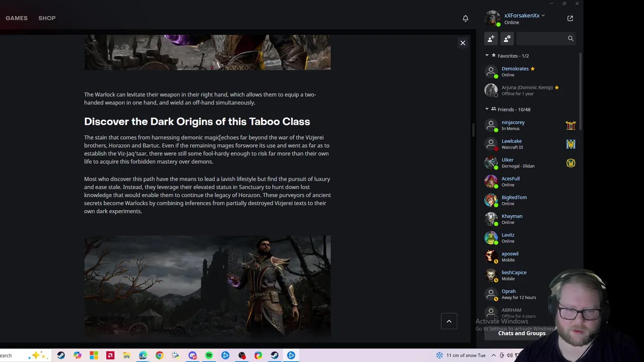Viewport: 644px width, 362px height.
Task: Open File Explorer from taskbar
Action: (126, 355)
